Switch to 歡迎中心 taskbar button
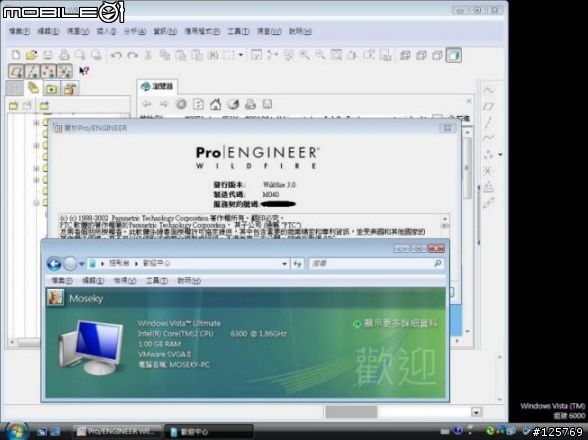 208,431
